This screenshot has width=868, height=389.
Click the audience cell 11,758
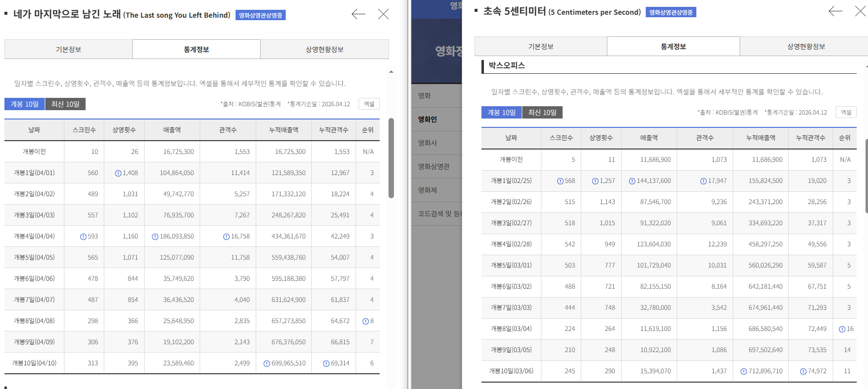240,258
